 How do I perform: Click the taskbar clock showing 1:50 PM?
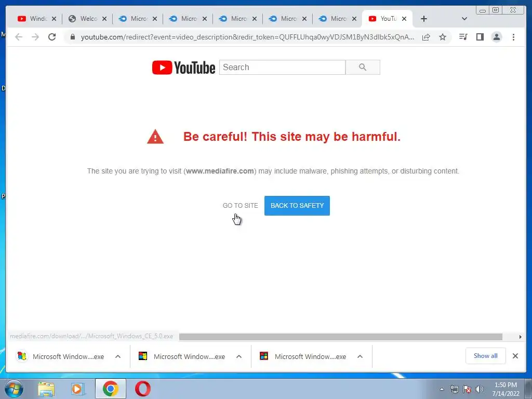tap(506, 389)
